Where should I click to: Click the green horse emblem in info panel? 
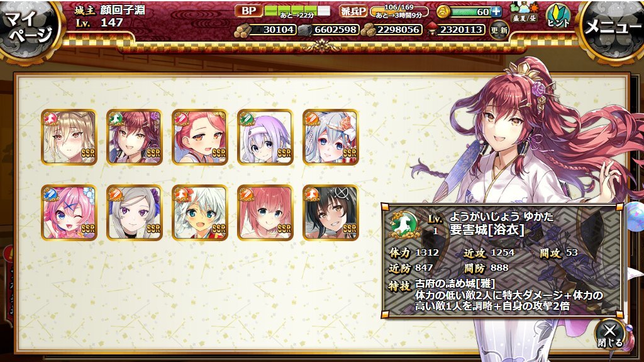pyautogui.click(x=405, y=225)
